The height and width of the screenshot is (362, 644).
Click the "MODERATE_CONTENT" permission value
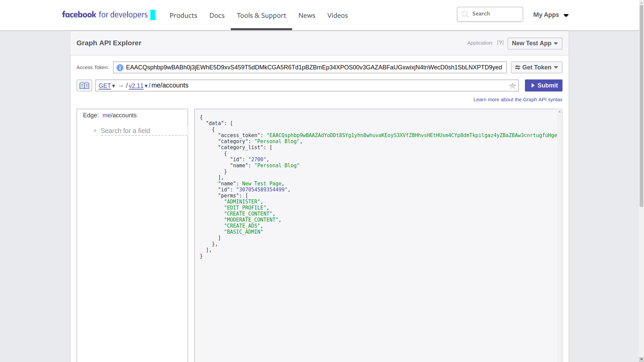[x=251, y=220]
